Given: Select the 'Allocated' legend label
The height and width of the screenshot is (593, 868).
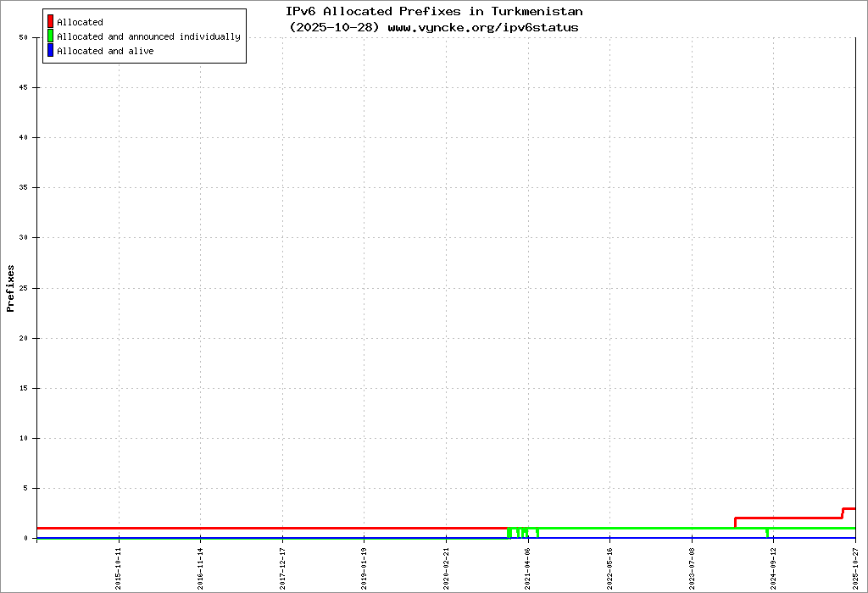Looking at the screenshot, I should pyautogui.click(x=80, y=22).
